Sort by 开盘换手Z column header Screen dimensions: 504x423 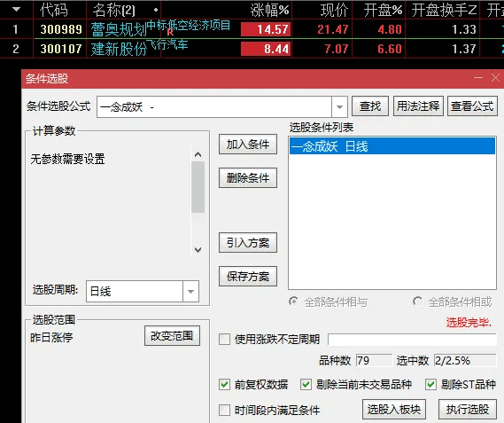point(445,11)
